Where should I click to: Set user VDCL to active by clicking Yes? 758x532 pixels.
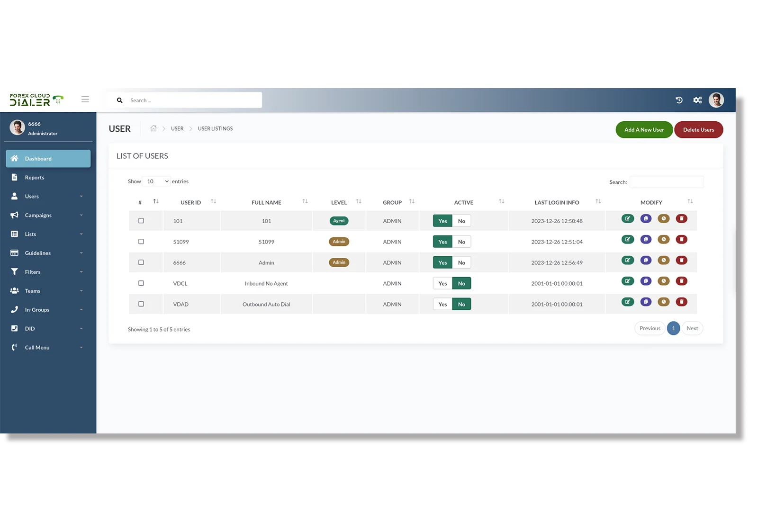click(x=442, y=283)
